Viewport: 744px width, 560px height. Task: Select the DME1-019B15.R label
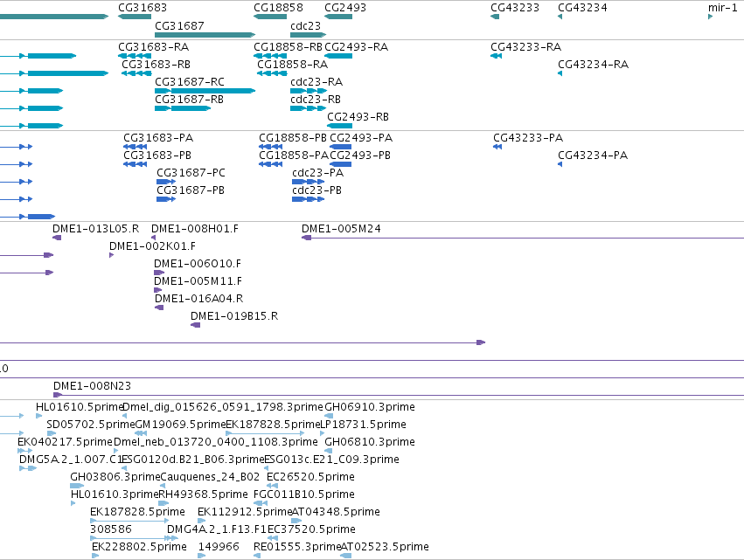pos(234,316)
